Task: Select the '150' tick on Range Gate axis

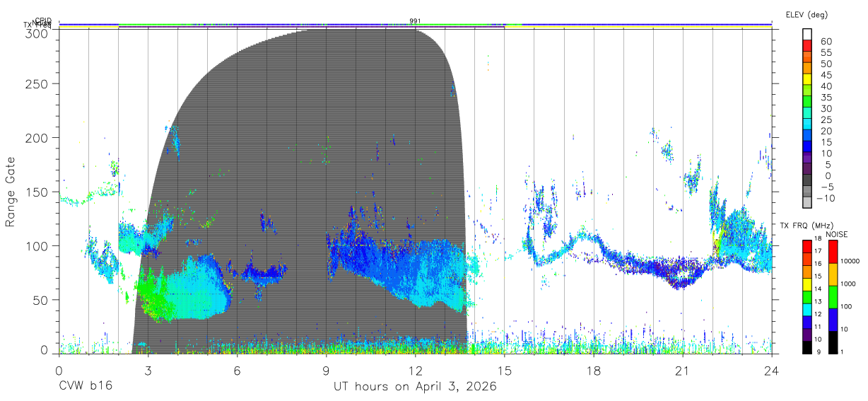Action: coord(37,192)
